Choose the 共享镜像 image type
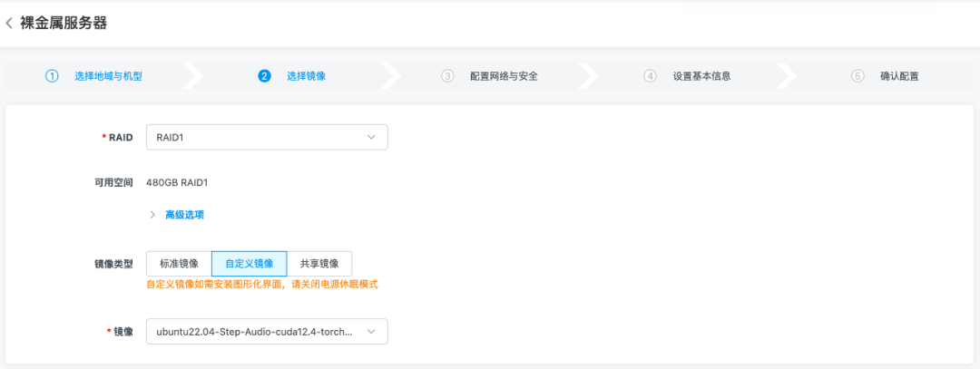Viewport: 980px width, 369px height. 319,264
